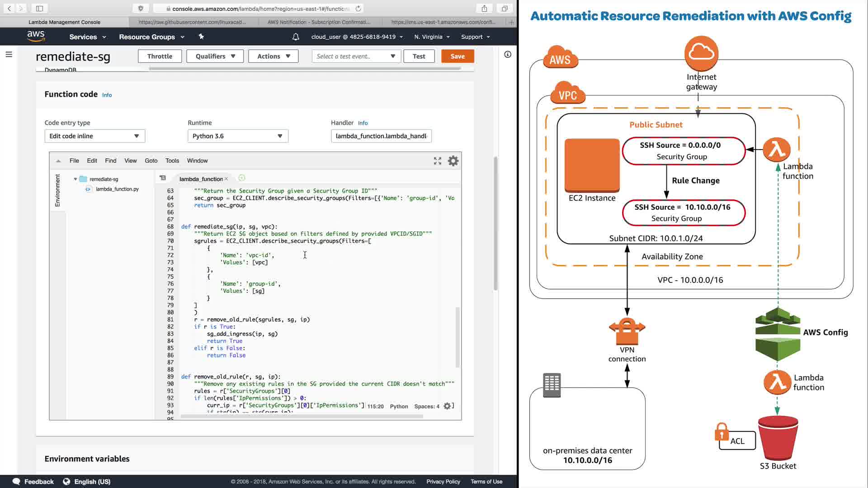Open the editor preferences gear icon
Image resolution: width=868 pixels, height=488 pixels.
coord(453,161)
